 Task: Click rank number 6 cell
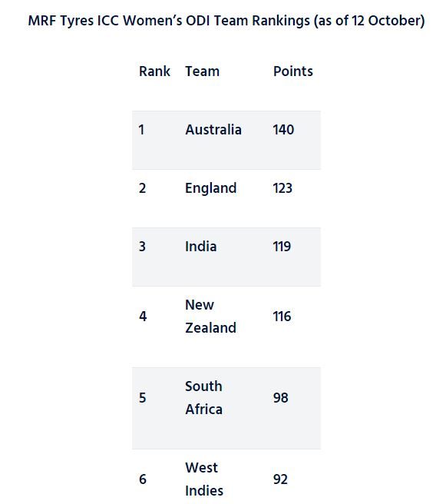(143, 479)
